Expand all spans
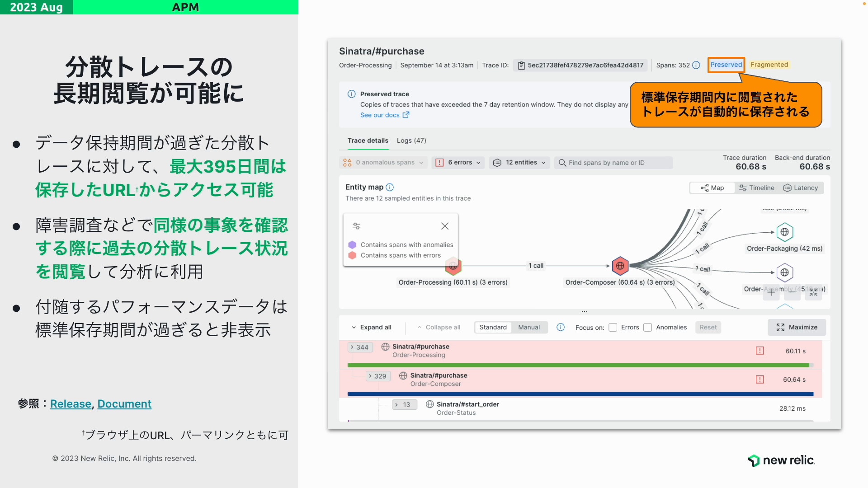The height and width of the screenshot is (488, 868). tap(371, 328)
